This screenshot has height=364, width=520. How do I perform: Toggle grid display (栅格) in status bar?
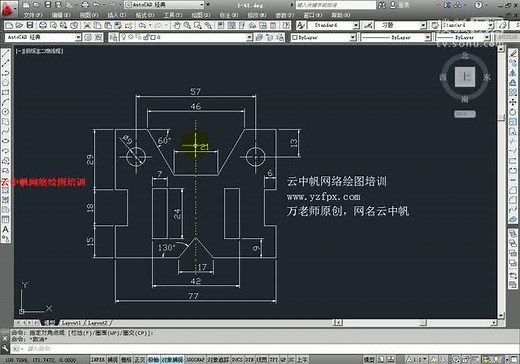[x=126, y=360]
